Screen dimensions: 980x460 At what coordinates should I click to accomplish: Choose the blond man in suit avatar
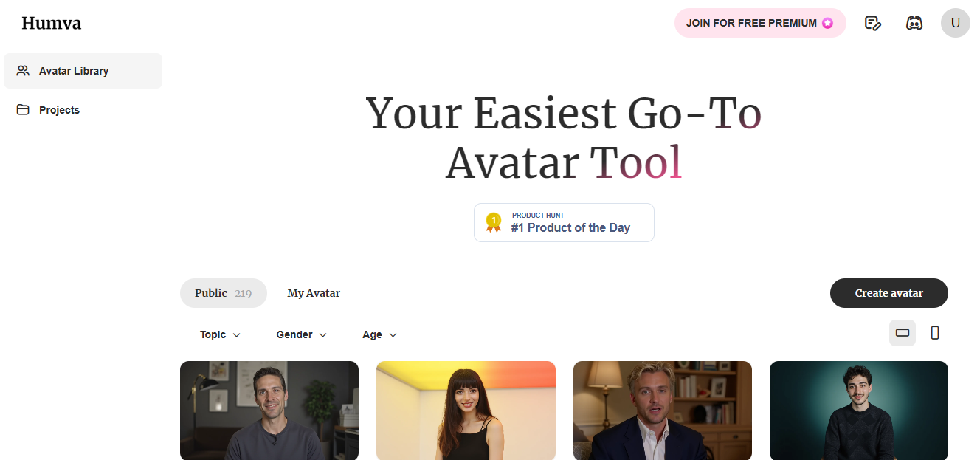click(662, 410)
